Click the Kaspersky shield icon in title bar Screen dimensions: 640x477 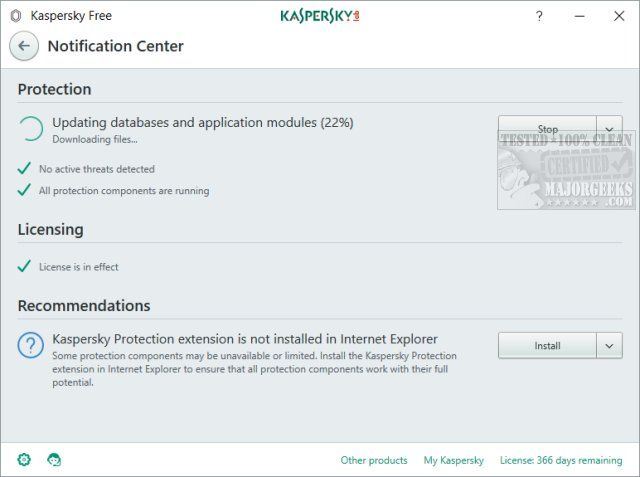click(16, 16)
